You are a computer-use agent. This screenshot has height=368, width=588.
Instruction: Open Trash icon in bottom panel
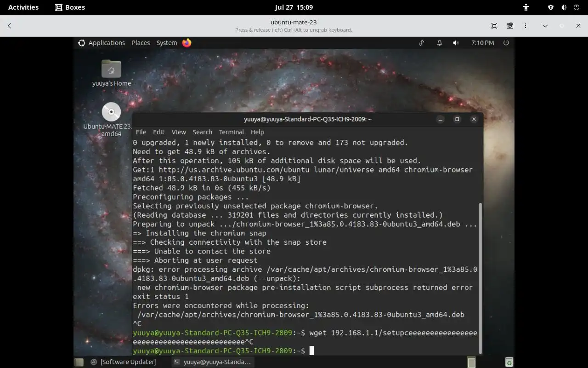pyautogui.click(x=509, y=362)
